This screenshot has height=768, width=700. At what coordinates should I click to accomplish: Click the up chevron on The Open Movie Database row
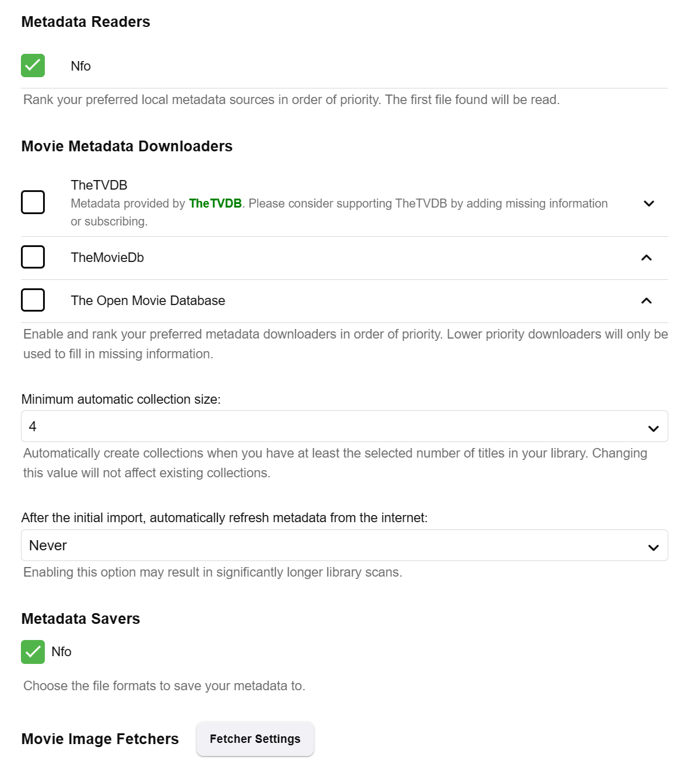pos(646,301)
